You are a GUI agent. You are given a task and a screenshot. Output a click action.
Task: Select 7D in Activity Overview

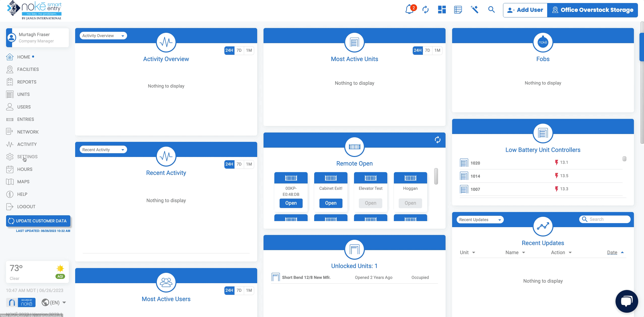239,50
